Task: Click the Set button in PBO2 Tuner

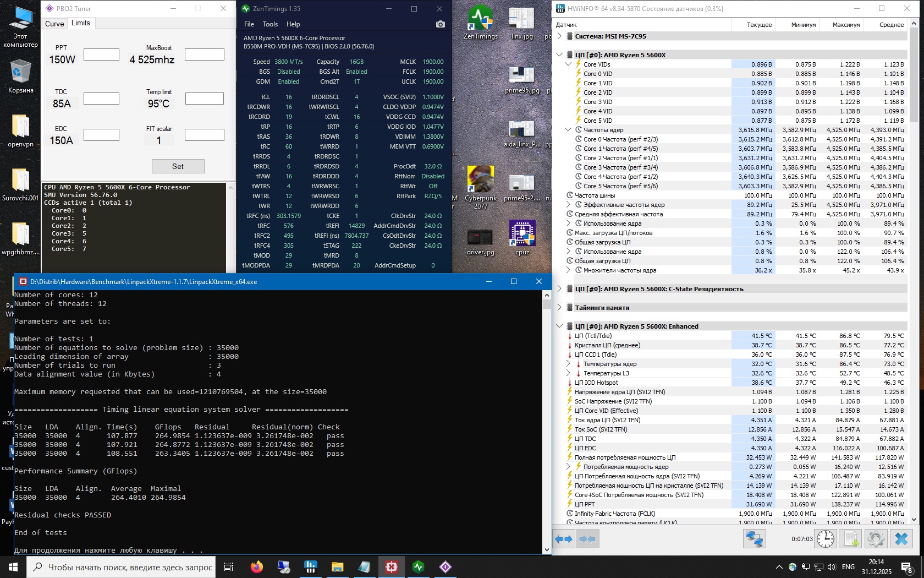Action: tap(178, 166)
